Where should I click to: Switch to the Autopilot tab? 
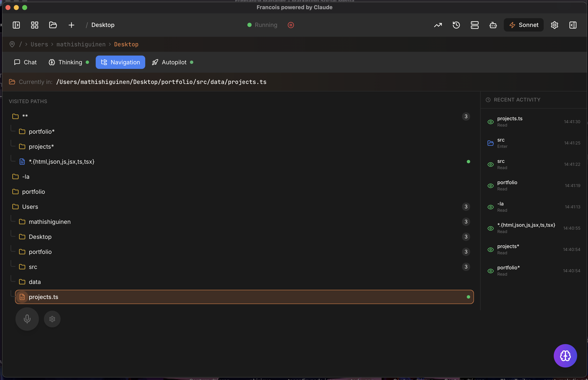click(172, 62)
